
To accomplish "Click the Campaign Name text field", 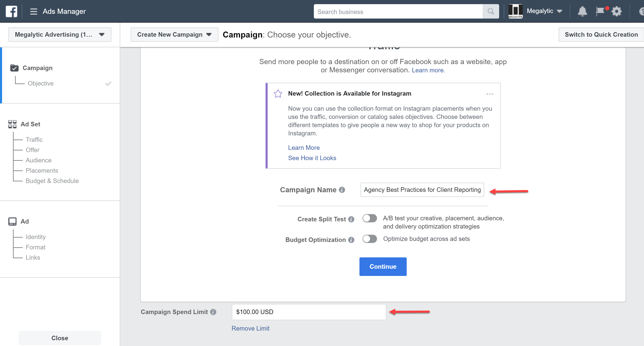I will (x=422, y=190).
